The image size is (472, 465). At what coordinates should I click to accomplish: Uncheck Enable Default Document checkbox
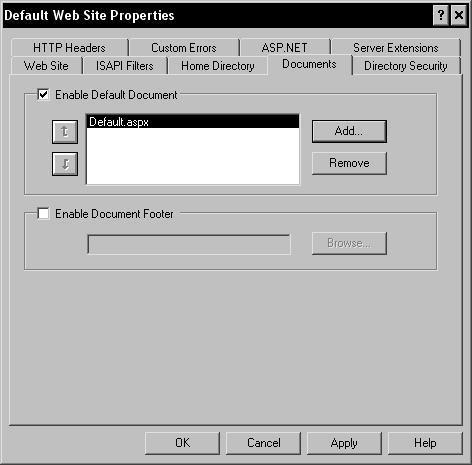click(43, 94)
